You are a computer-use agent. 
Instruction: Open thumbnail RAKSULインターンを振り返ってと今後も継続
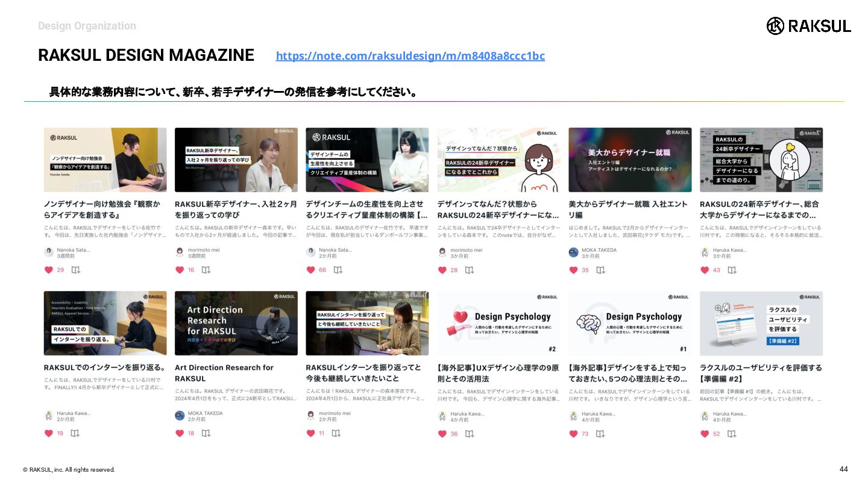367,324
